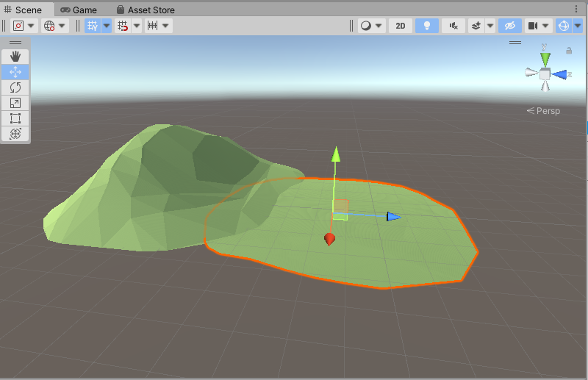This screenshot has height=380, width=588.
Task: Expand the tool handle position dropdown
Action: 32,26
